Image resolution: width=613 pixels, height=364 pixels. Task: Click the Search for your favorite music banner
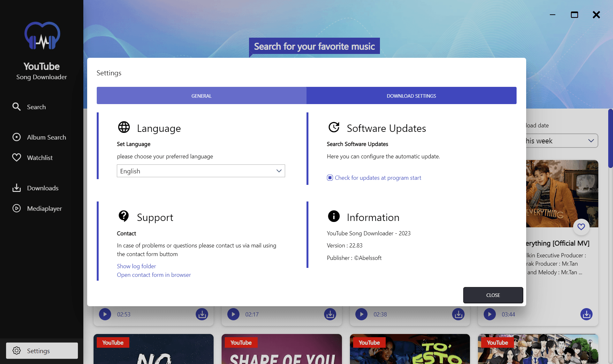coord(314,47)
